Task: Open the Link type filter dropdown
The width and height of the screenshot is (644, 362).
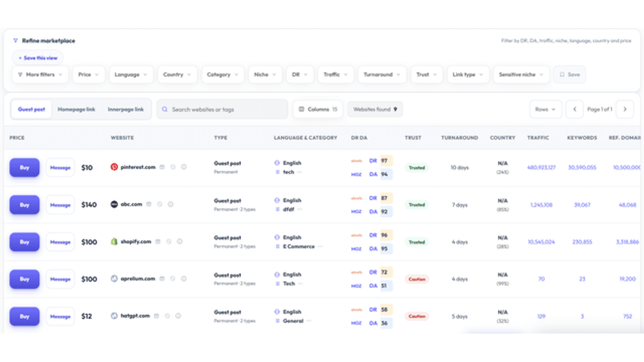Action: (x=468, y=75)
